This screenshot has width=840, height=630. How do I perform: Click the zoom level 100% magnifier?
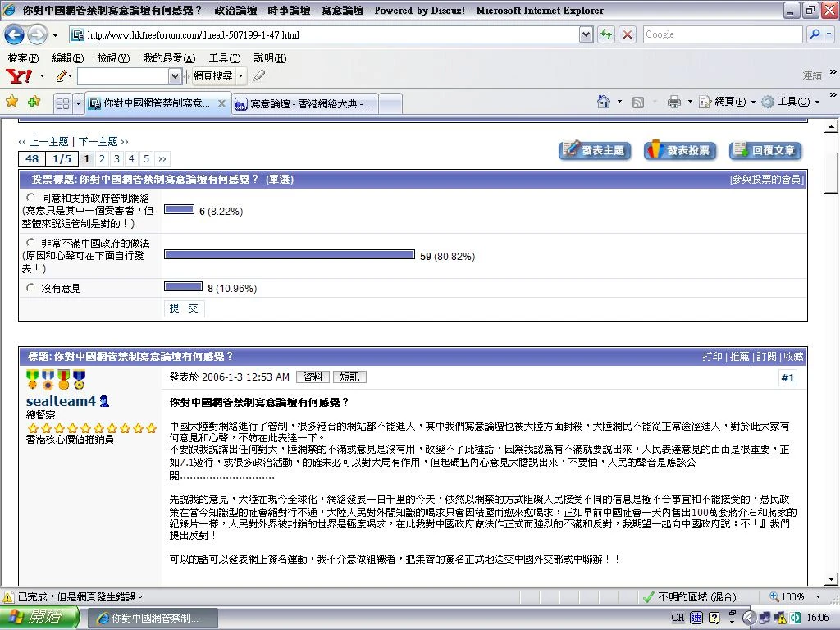click(774, 596)
